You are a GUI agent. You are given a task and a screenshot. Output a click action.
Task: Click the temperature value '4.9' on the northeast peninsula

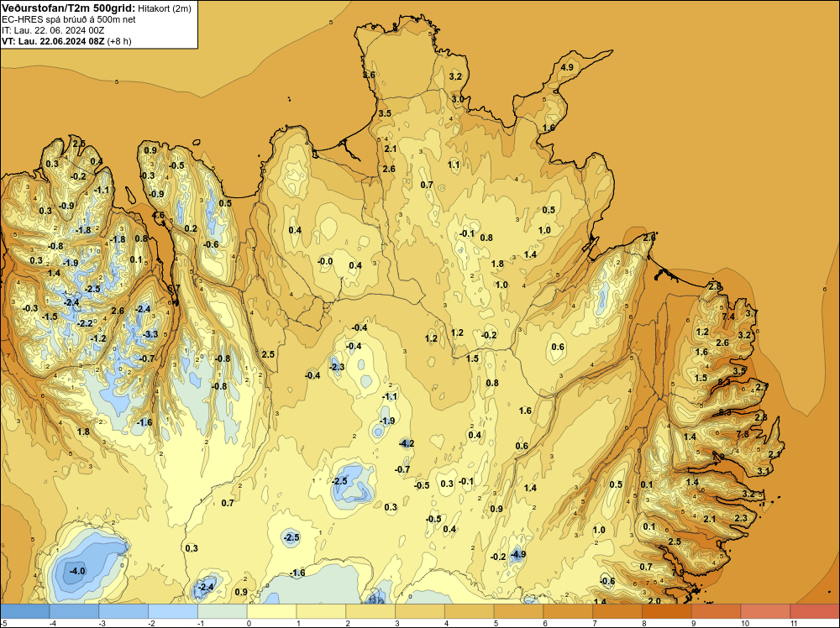point(567,67)
